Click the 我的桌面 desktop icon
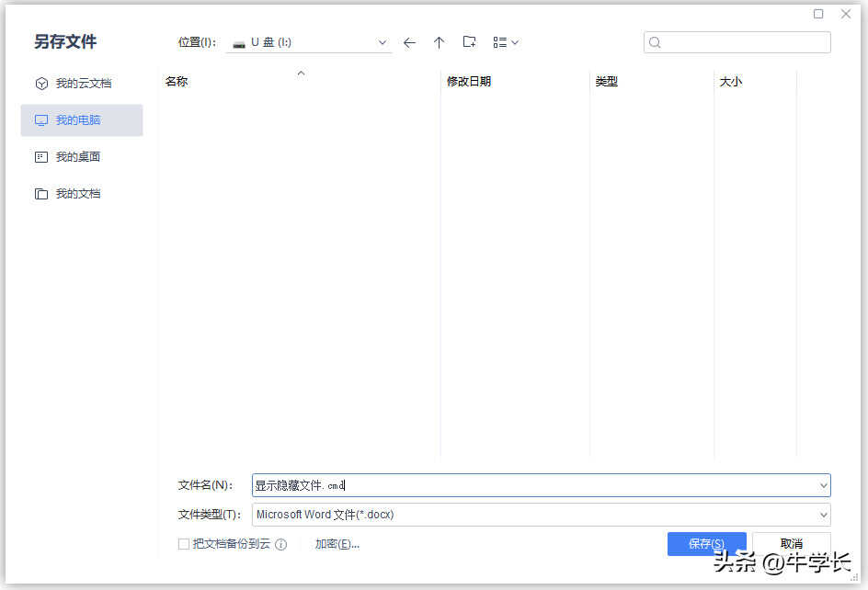 pyautogui.click(x=41, y=157)
